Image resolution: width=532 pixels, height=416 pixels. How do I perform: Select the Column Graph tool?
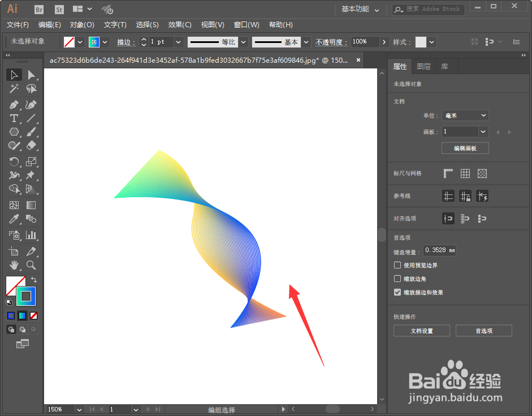pos(31,235)
